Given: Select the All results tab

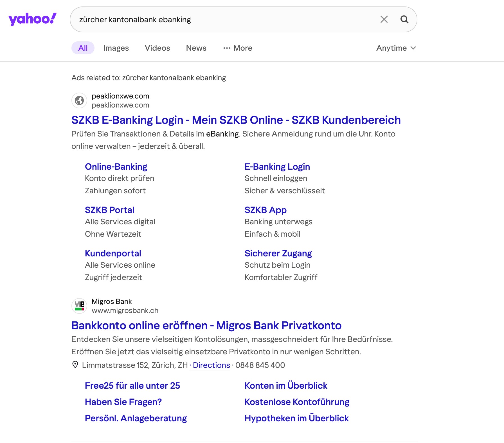Looking at the screenshot, I should pos(83,48).
